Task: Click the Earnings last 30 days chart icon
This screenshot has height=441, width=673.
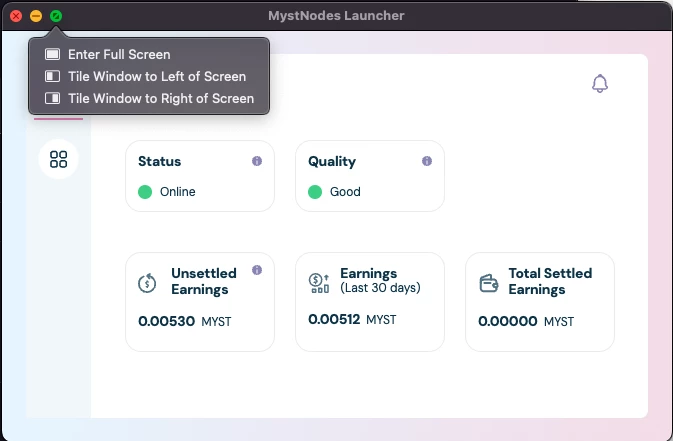Action: click(x=319, y=283)
